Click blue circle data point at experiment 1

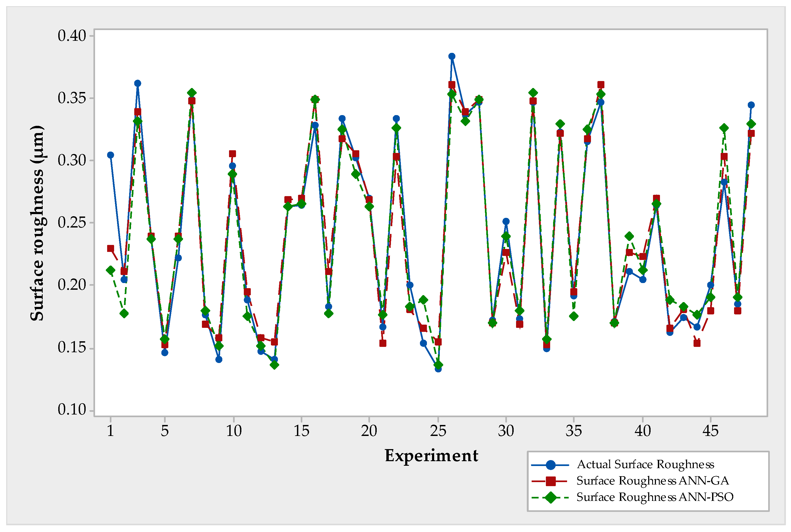pos(111,155)
